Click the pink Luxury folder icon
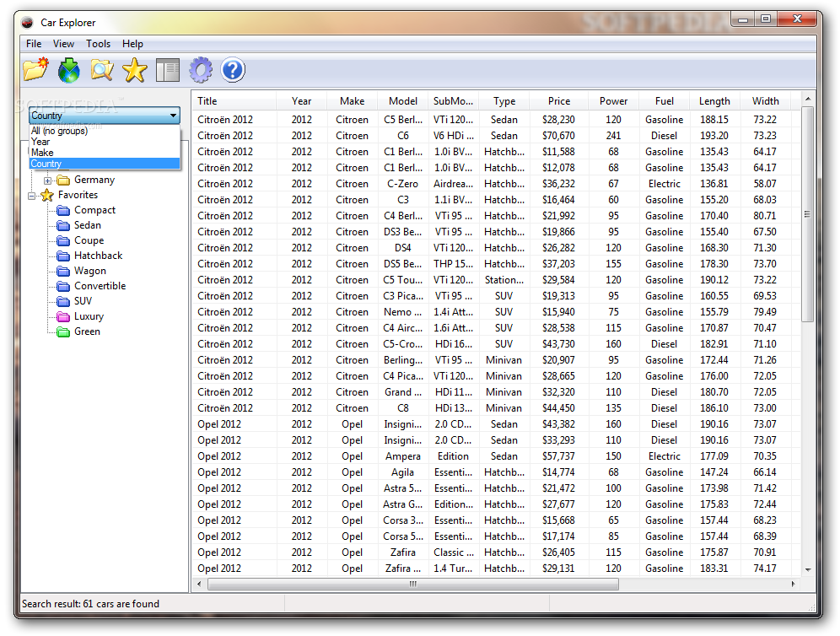The height and width of the screenshot is (636, 840). [x=64, y=316]
